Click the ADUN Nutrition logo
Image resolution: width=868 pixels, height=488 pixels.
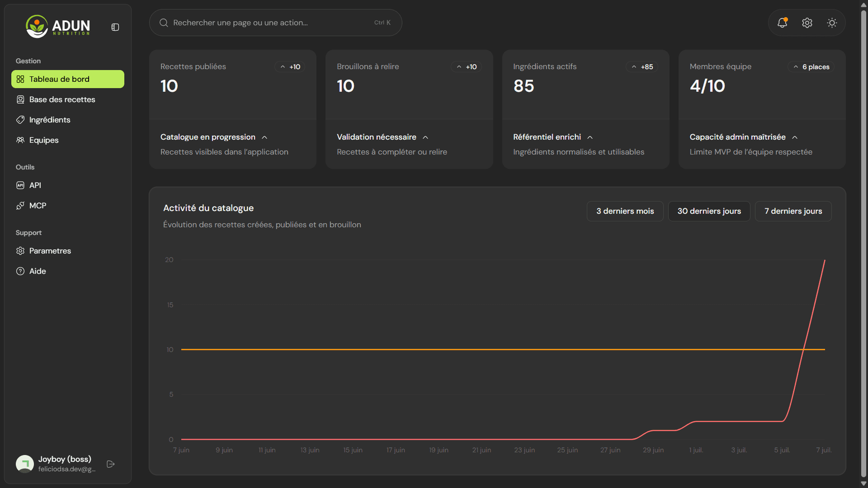tap(58, 26)
